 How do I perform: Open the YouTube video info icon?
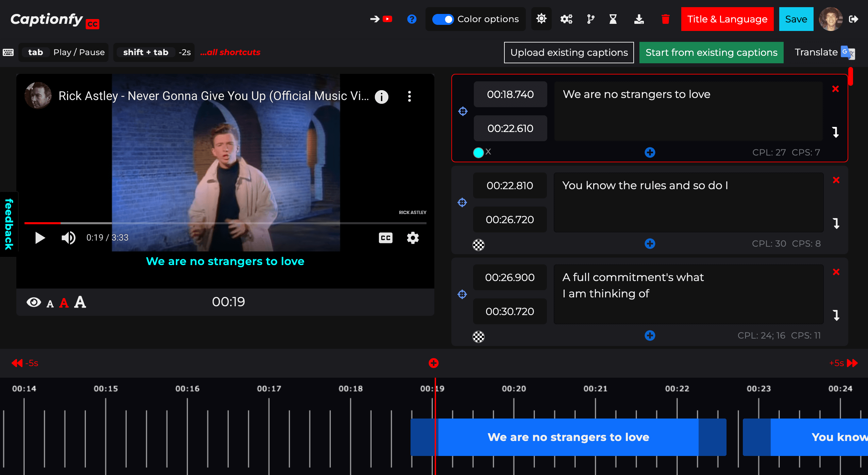coord(382,97)
